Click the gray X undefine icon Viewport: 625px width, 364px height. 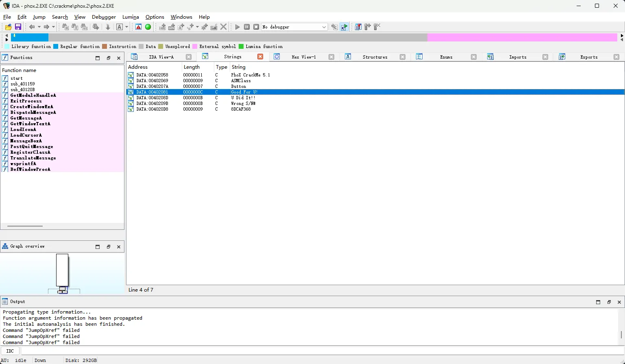point(223,27)
